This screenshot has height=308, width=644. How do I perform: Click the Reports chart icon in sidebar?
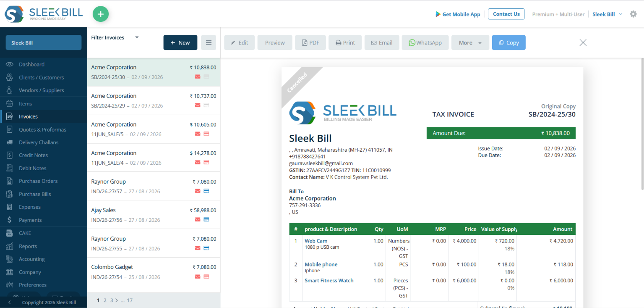[10, 246]
